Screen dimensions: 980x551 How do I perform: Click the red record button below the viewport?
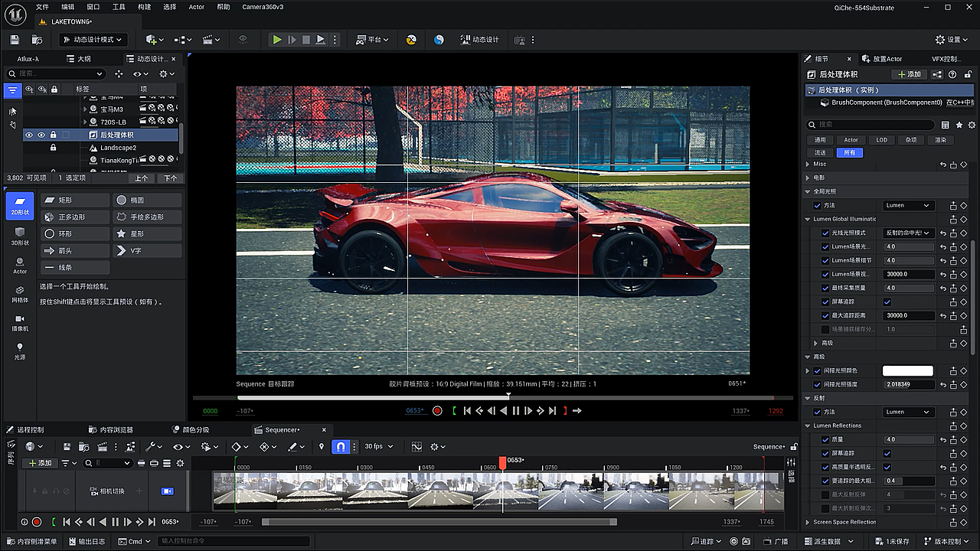coord(437,411)
